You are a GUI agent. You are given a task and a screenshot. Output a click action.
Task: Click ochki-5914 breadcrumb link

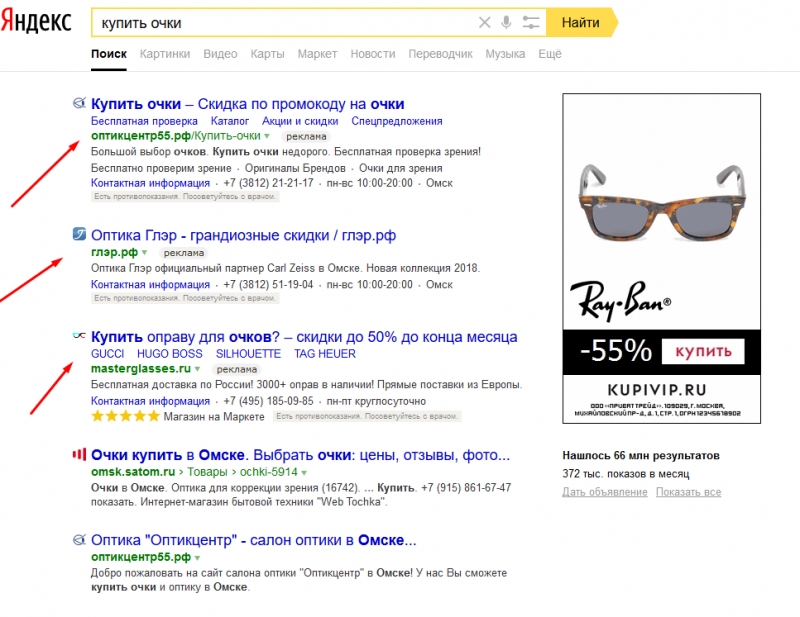point(268,472)
